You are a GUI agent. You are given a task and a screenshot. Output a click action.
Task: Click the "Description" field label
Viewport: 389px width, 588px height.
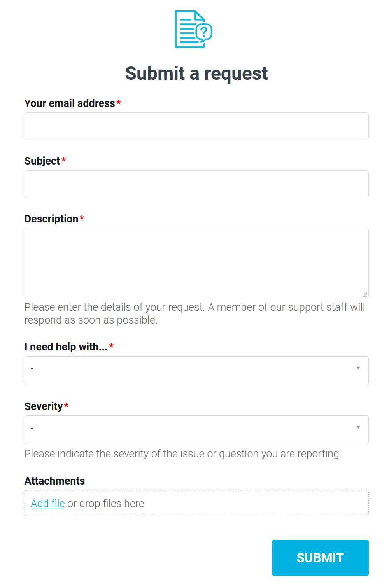tap(51, 219)
